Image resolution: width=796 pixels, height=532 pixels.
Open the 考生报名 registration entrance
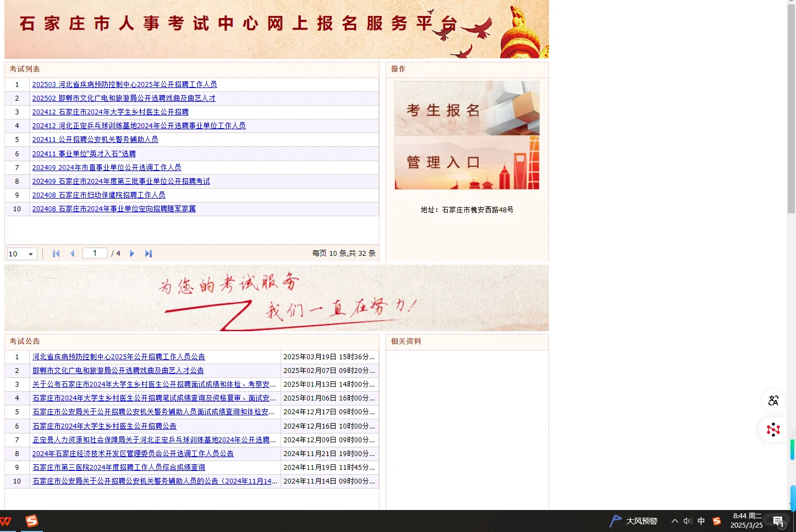(466, 108)
